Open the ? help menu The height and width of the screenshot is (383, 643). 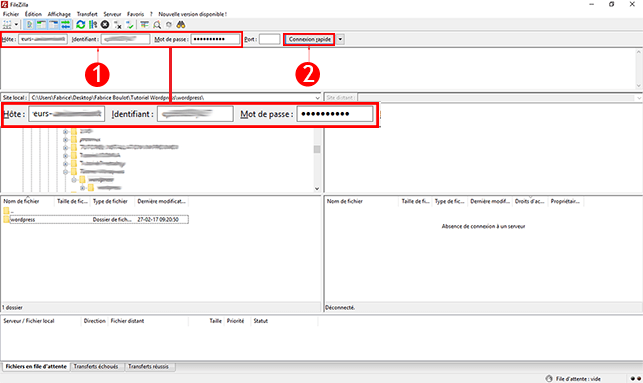click(x=151, y=14)
